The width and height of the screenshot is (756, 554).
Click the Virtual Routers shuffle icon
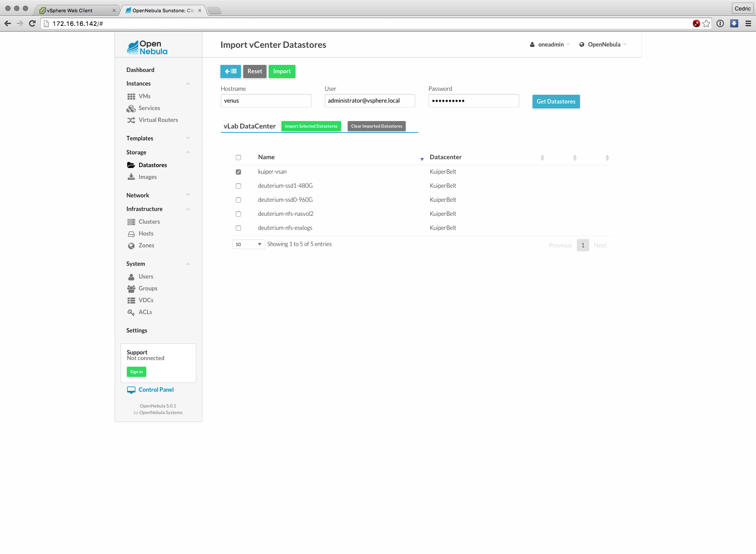pyautogui.click(x=131, y=120)
